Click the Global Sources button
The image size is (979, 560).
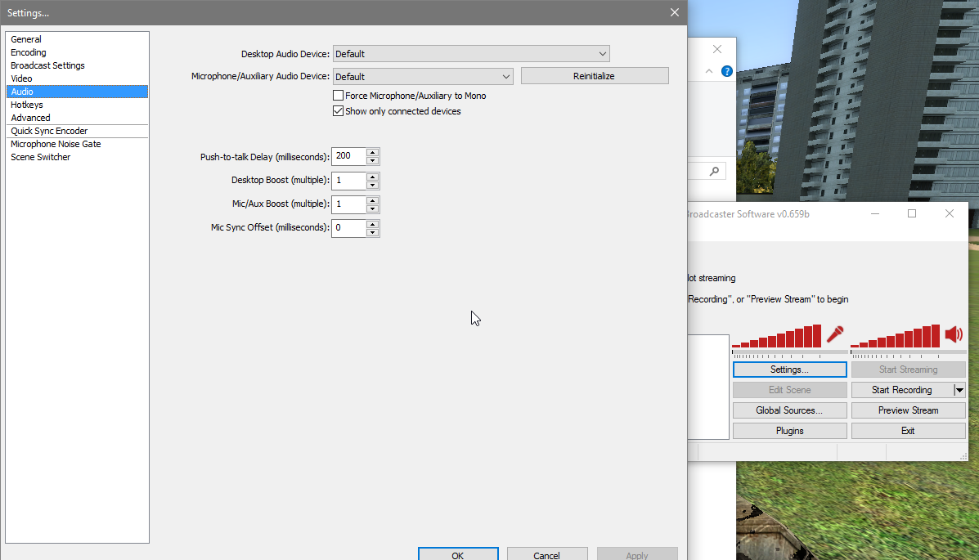[x=788, y=410]
